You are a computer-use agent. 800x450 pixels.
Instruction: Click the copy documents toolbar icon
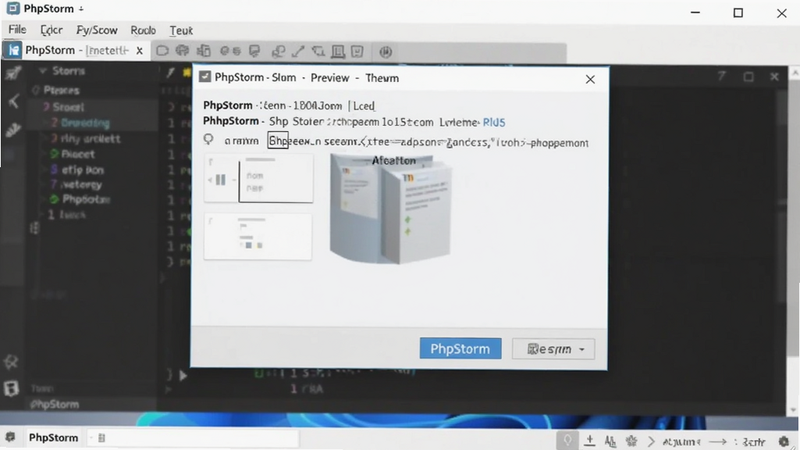coord(204,51)
